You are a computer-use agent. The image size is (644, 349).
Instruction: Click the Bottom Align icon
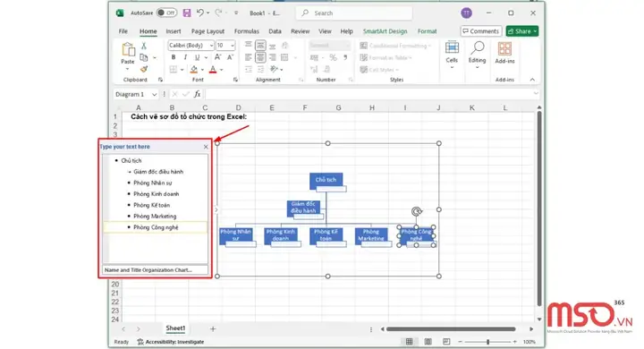pos(272,46)
